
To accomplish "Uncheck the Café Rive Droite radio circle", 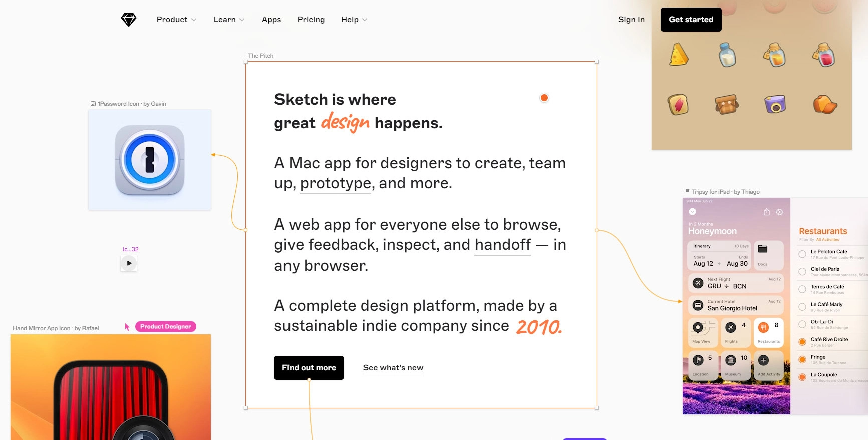I will (802, 342).
